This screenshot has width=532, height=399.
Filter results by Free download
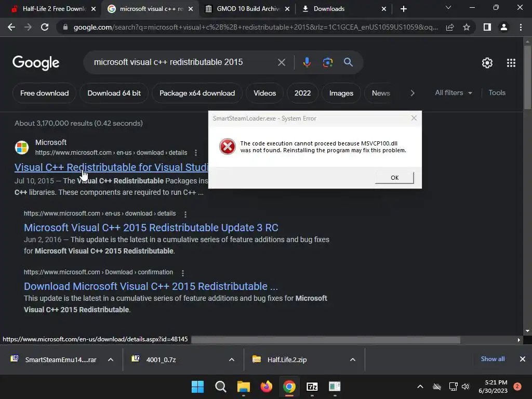pos(45,93)
